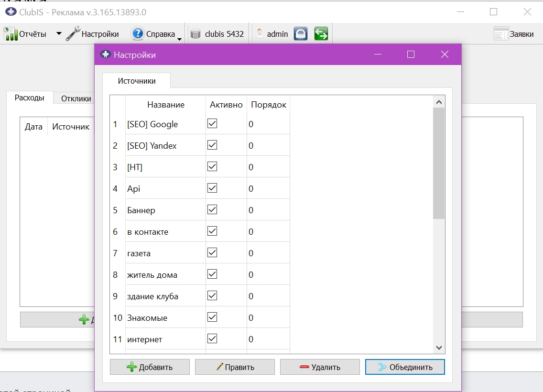543x392 pixels.
Task: Switch to the Отклики tab
Action: click(76, 98)
